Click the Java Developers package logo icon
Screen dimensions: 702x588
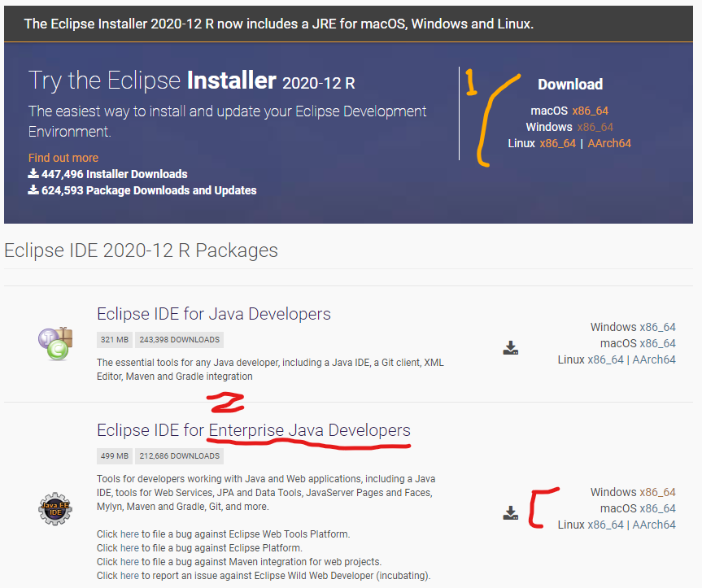[55, 344]
